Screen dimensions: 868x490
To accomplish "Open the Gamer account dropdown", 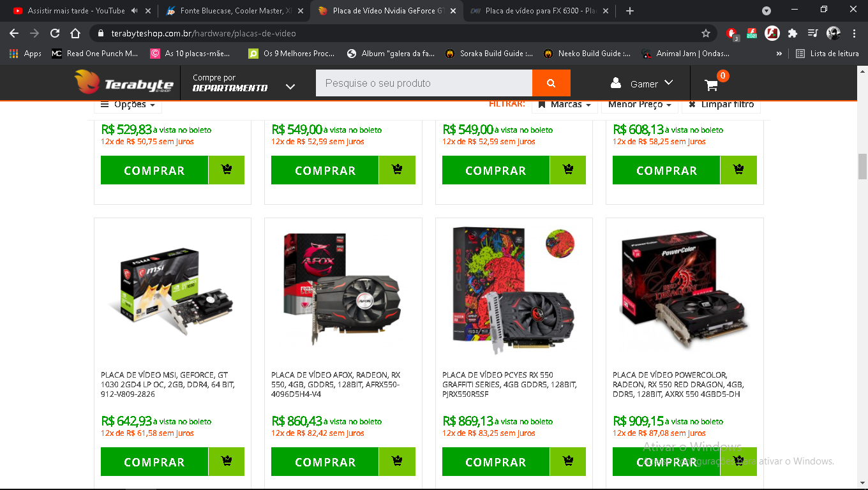I will [642, 84].
